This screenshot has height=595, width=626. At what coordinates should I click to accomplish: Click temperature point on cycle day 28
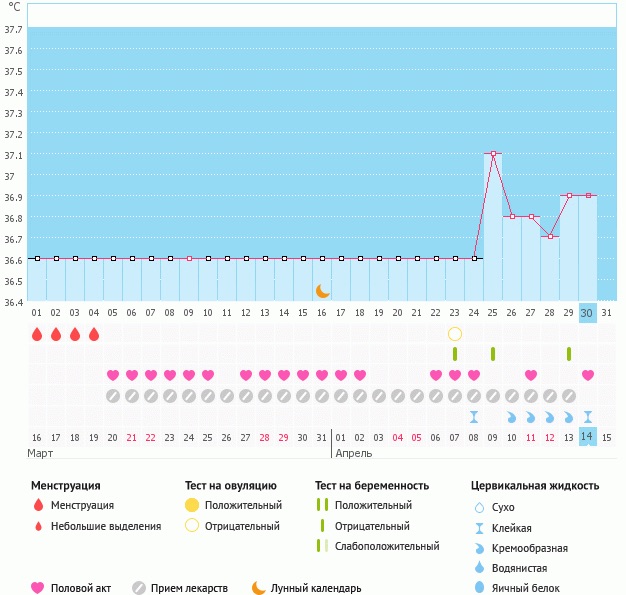tap(550, 237)
